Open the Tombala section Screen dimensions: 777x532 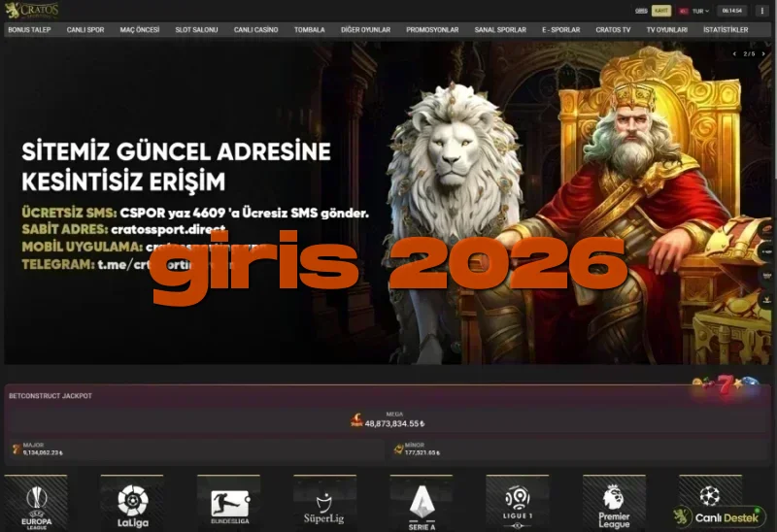point(309,30)
